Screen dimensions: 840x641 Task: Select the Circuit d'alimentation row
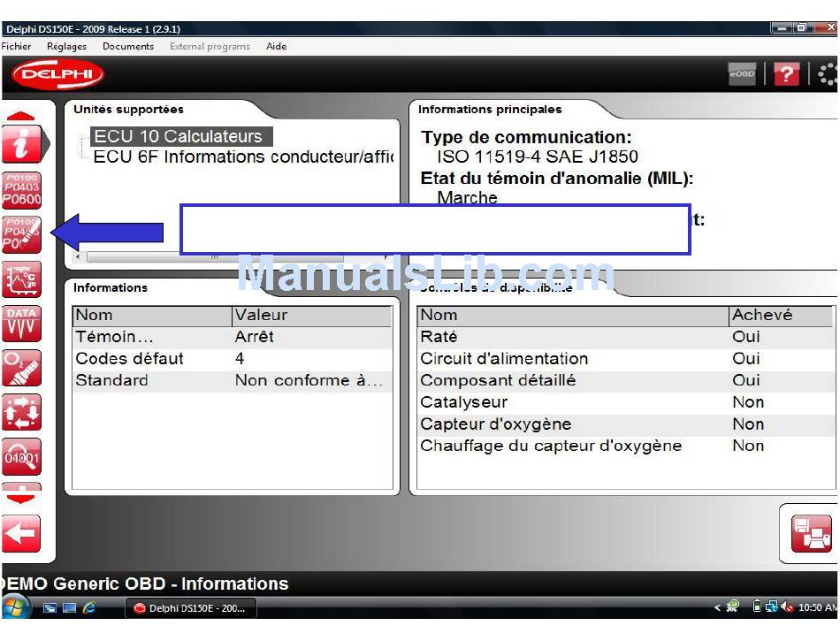click(626, 359)
